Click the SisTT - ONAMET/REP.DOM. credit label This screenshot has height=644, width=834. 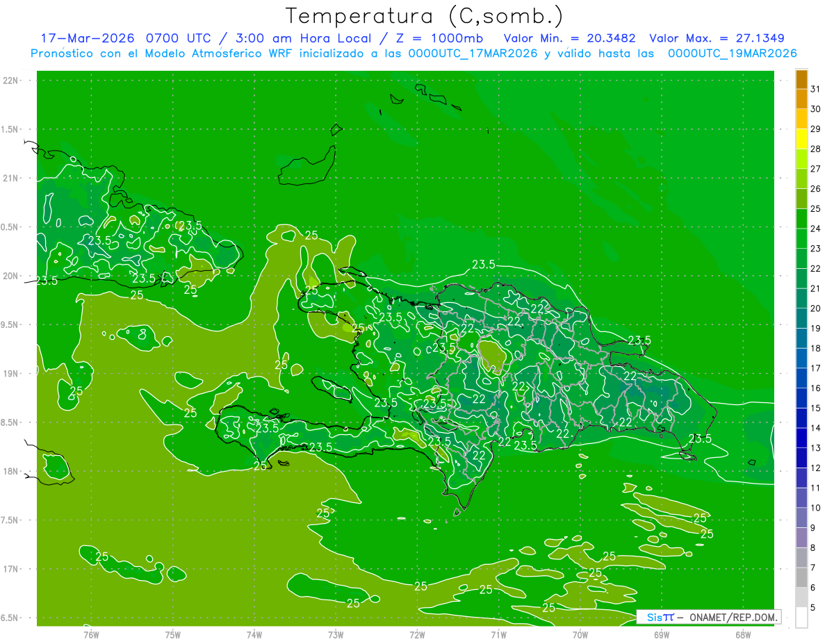coord(708,617)
